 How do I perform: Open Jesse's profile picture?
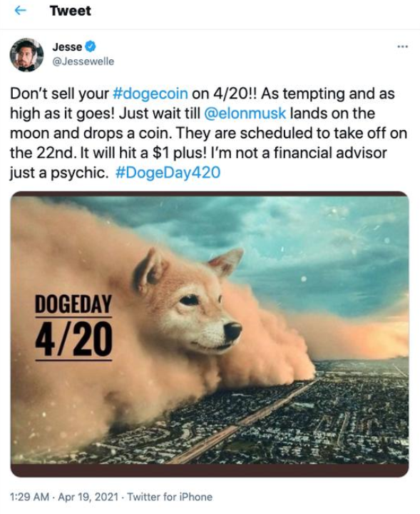click(x=26, y=55)
